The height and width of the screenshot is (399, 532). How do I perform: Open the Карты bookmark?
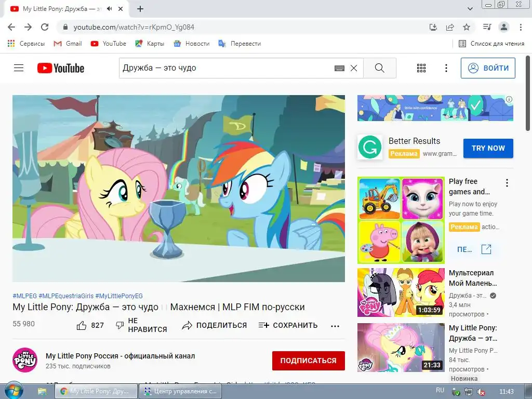pyautogui.click(x=150, y=44)
